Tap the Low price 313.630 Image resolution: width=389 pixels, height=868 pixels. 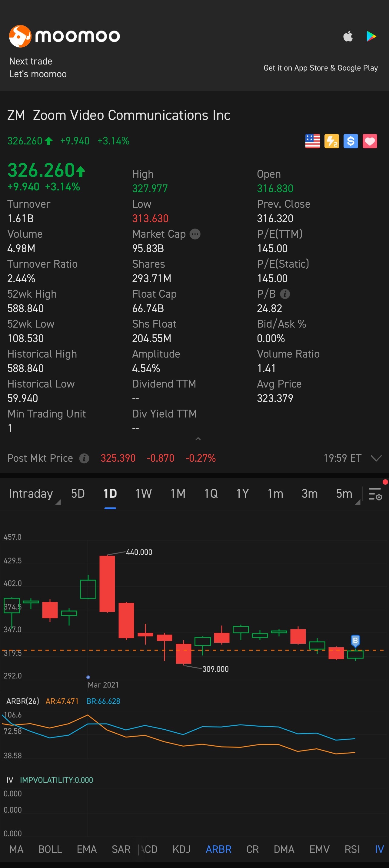pyautogui.click(x=150, y=218)
